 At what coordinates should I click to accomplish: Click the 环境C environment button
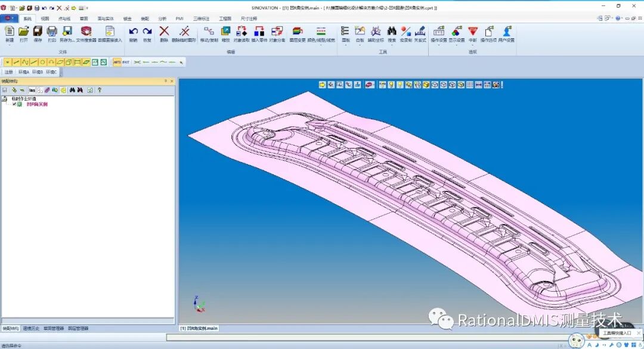click(x=51, y=72)
